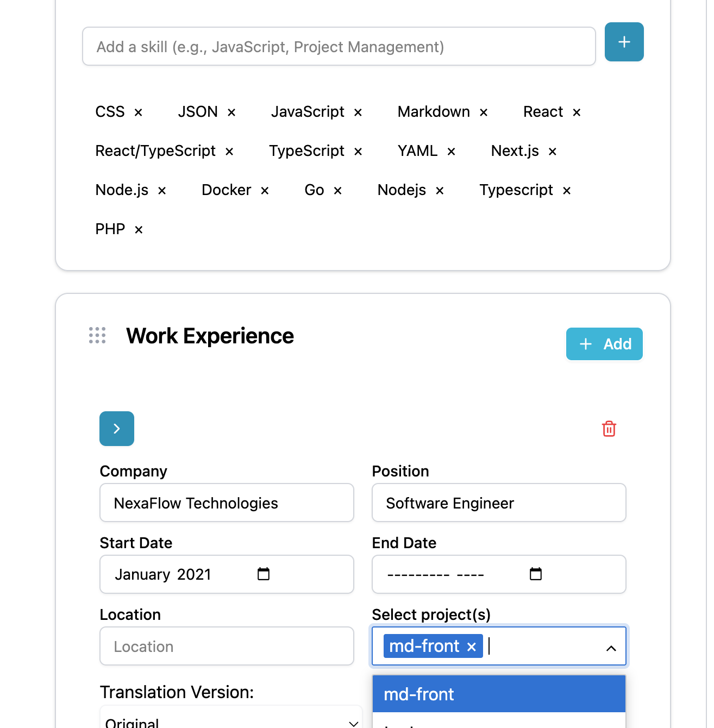Remove the Docker skill tag
The height and width of the screenshot is (728, 714).
[x=265, y=190]
